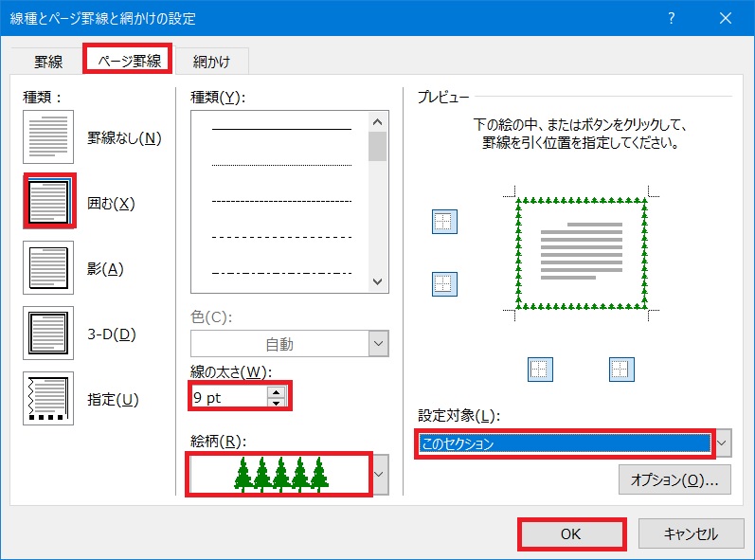The width and height of the screenshot is (755, 560).
Task: Click the キャンセル button
Action: pyautogui.click(x=691, y=533)
